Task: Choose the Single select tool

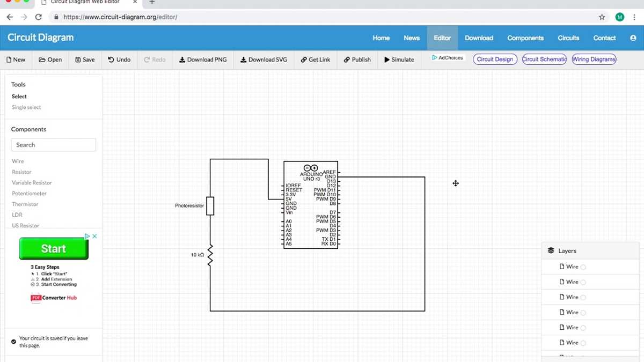Action: click(26, 107)
